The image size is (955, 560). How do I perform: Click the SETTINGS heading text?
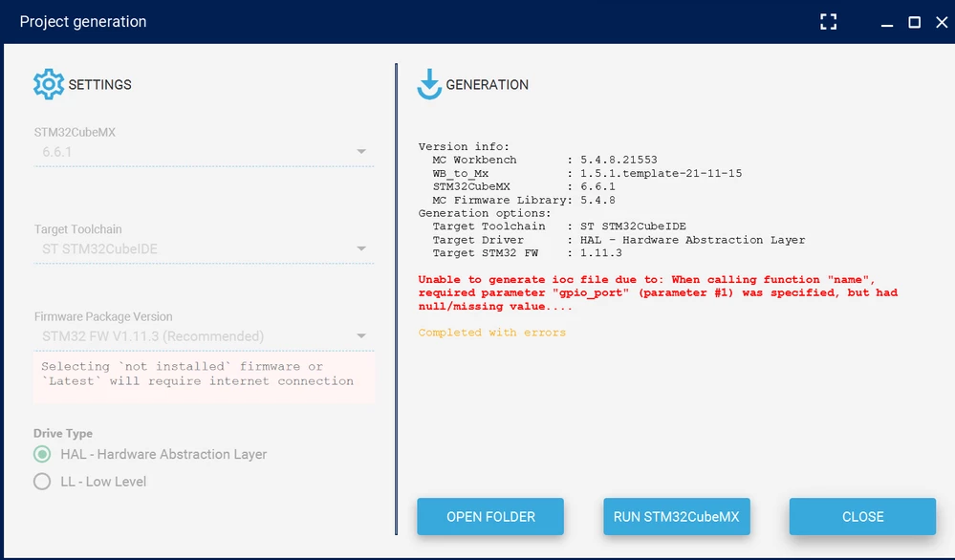99,85
